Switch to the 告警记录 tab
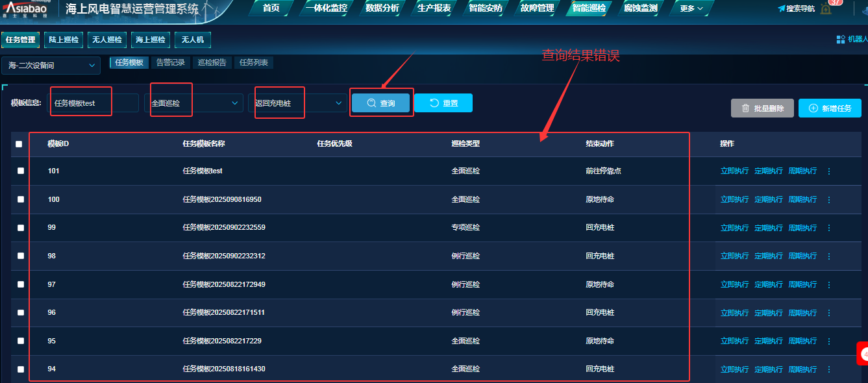 [171, 63]
